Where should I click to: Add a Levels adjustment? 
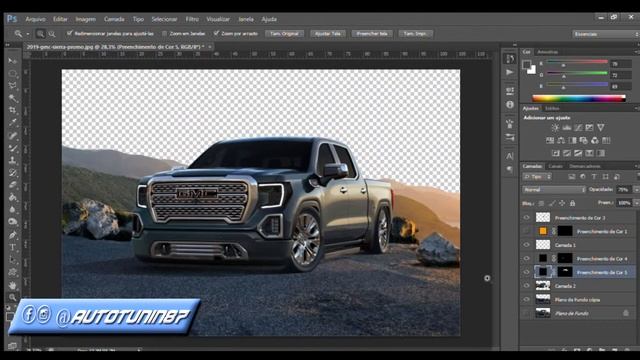point(567,128)
